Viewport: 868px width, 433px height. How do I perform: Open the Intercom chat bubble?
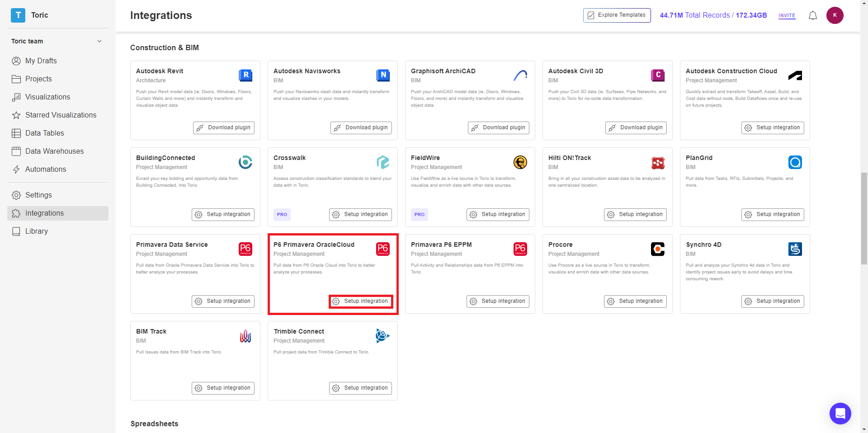pos(840,414)
